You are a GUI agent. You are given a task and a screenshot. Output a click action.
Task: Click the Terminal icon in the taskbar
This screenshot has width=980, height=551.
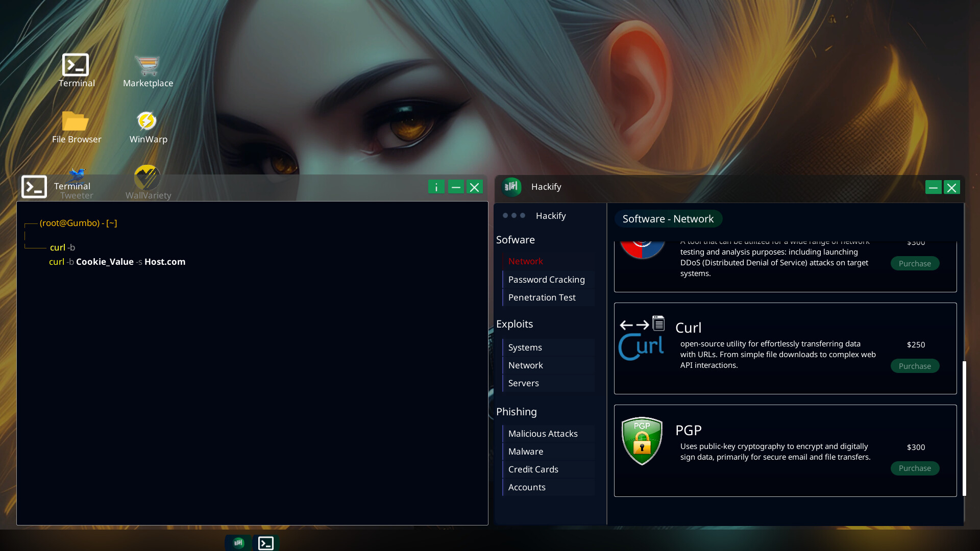click(x=265, y=542)
